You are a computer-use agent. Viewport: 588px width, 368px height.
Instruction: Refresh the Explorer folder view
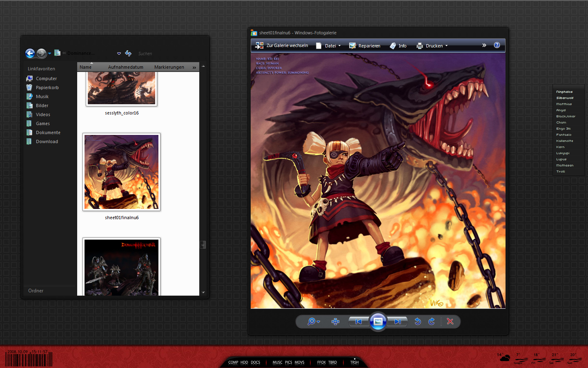[128, 53]
